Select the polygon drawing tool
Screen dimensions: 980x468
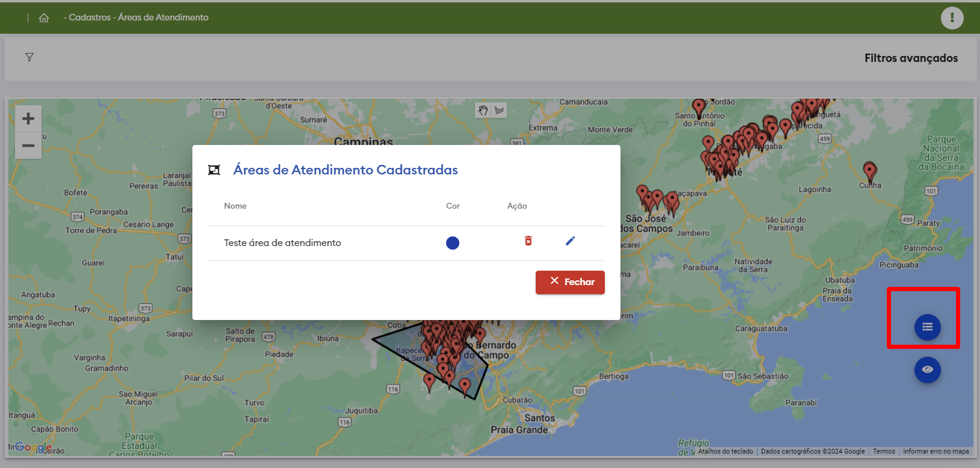[499, 110]
